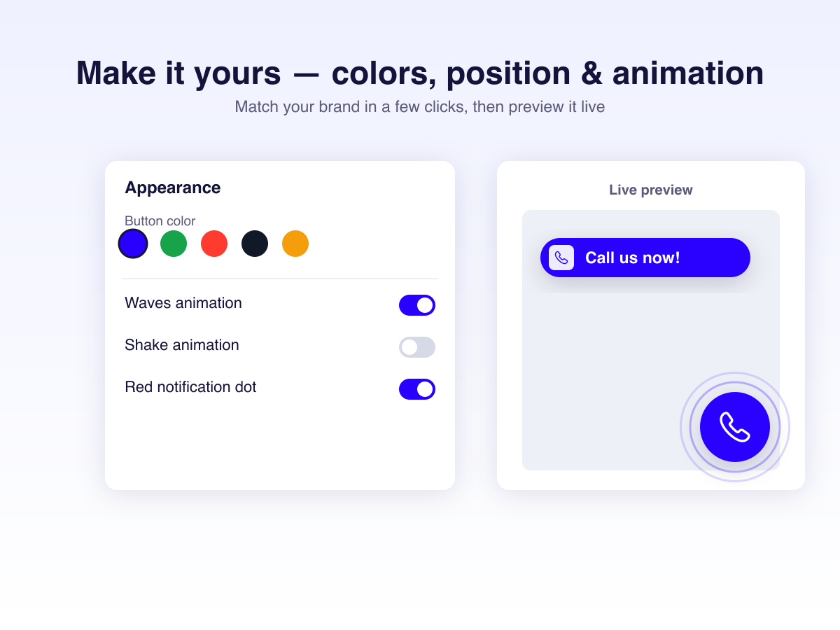Click the 'Waves animation' label
The image size is (840, 630).
tap(183, 303)
